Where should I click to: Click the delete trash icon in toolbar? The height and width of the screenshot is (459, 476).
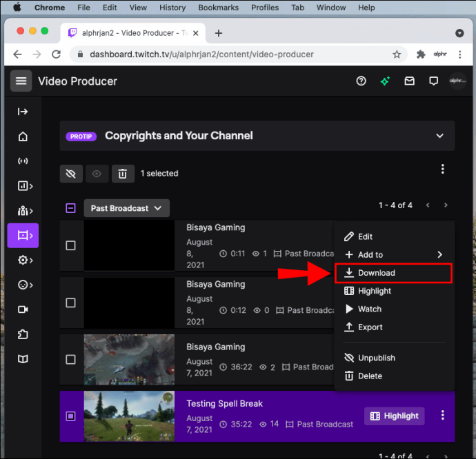122,174
